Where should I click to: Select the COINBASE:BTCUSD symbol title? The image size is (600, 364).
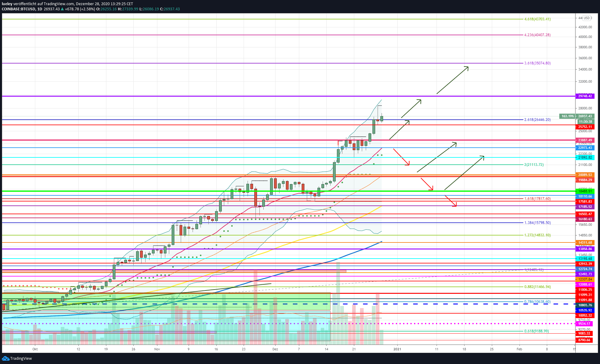(18, 9)
